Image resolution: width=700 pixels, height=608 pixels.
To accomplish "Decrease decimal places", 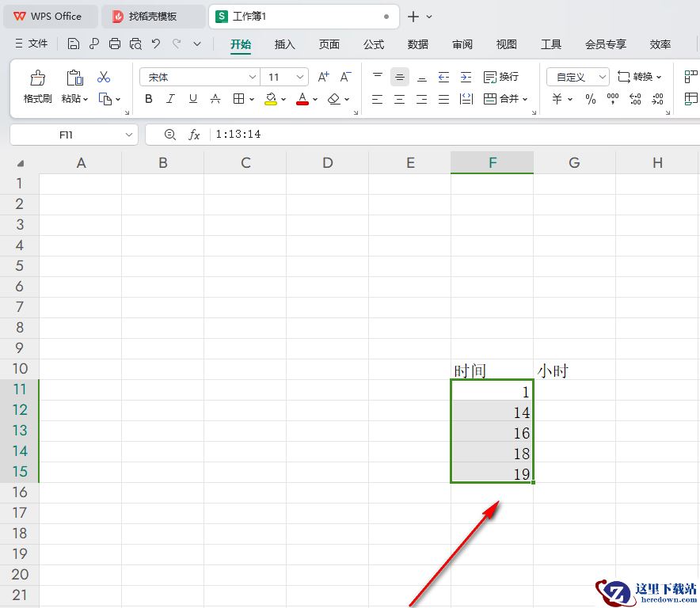I will pos(657,99).
